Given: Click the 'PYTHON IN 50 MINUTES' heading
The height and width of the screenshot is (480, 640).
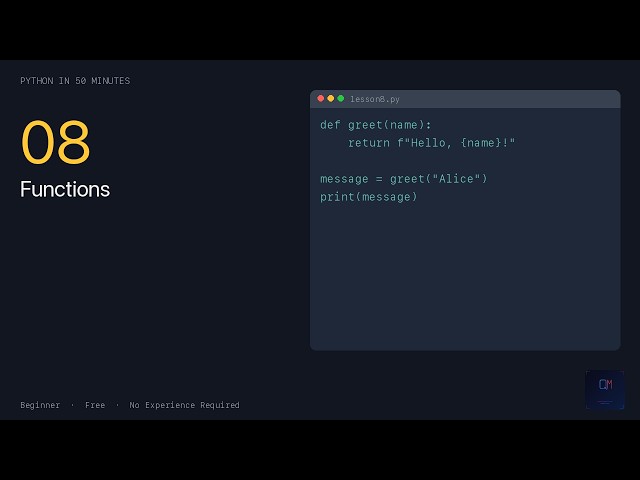Looking at the screenshot, I should click(x=75, y=81).
